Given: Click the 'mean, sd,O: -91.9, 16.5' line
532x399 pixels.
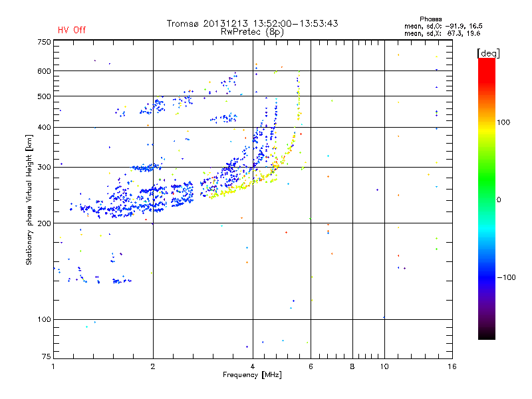Looking at the screenshot, I should click(x=444, y=26).
